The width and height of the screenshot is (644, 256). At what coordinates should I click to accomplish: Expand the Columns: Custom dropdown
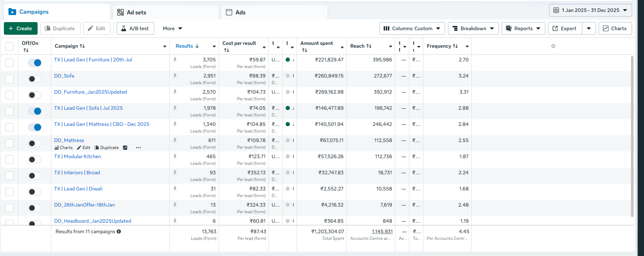[412, 28]
